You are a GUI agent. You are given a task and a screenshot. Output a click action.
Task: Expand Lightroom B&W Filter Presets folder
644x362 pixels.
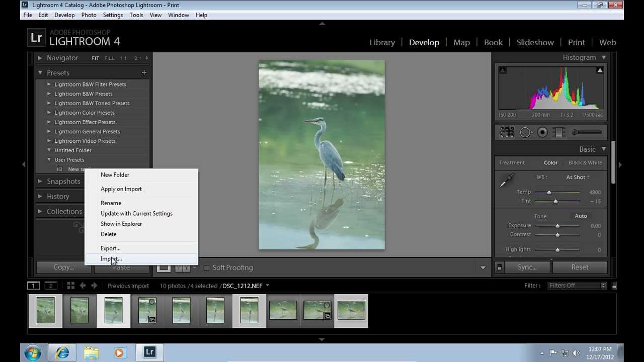[49, 84]
